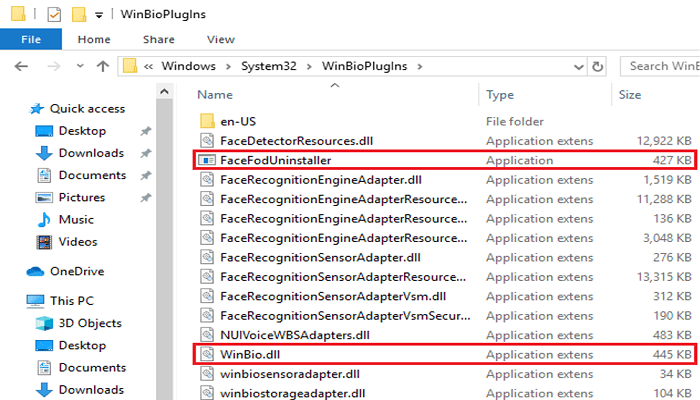Image resolution: width=700 pixels, height=400 pixels.
Task: Expand the chevron after WinBioPlugIns in path
Action: 419,67
